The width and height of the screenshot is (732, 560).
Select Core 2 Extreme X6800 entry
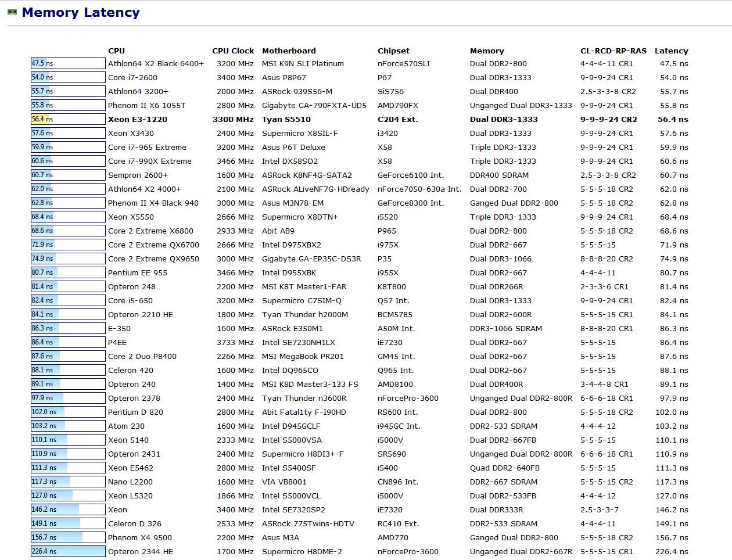150,231
